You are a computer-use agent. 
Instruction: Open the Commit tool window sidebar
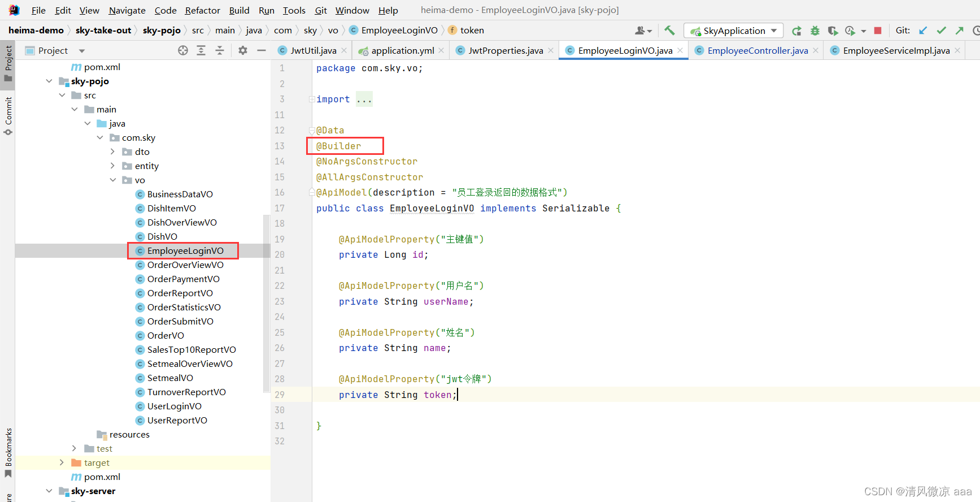[8, 115]
